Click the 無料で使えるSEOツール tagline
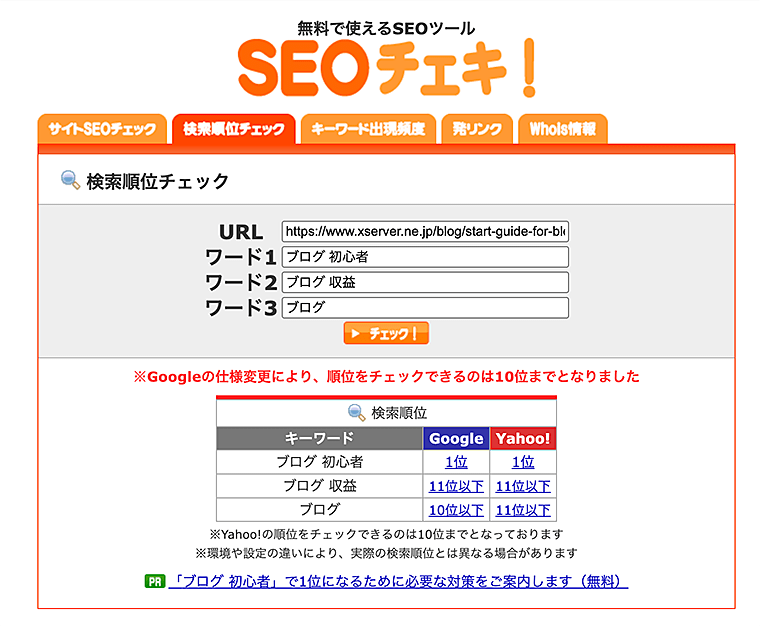The image size is (760, 626). tap(386, 28)
